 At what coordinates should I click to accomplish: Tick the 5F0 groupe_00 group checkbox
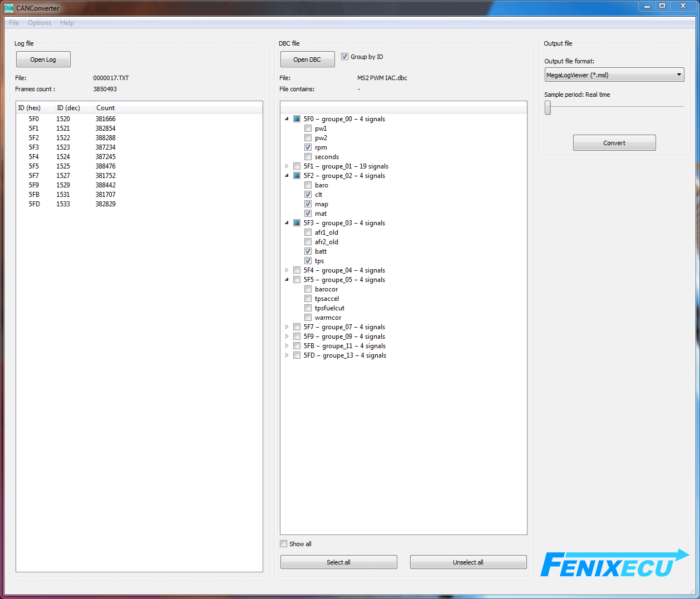297,119
